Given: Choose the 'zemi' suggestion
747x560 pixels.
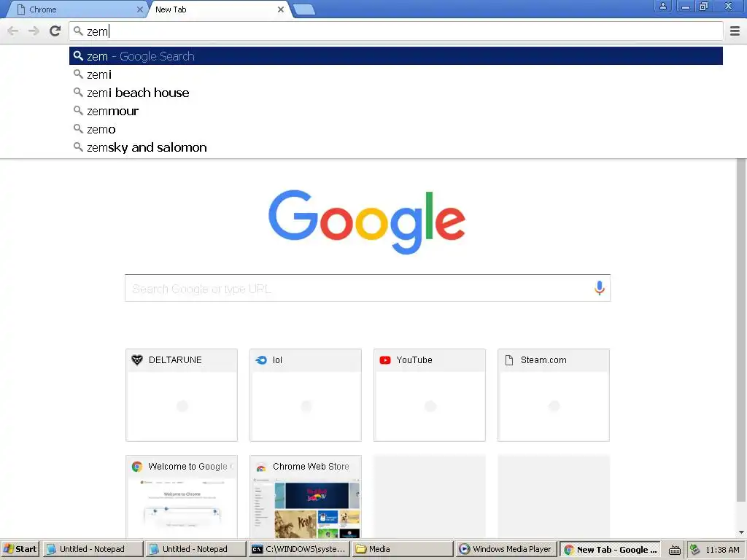Looking at the screenshot, I should [x=396, y=74].
